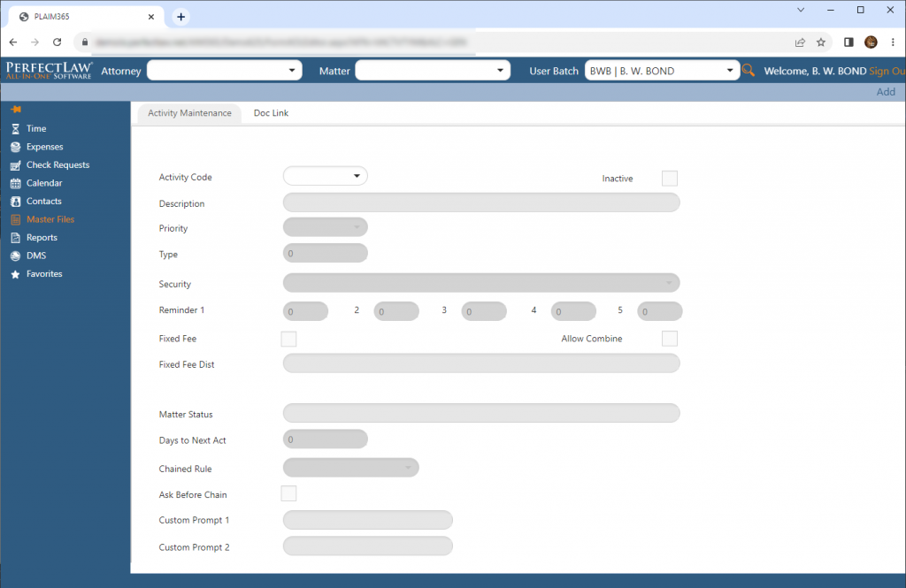This screenshot has height=588, width=906.
Task: Click the Days to Next Act field
Action: [x=326, y=439]
